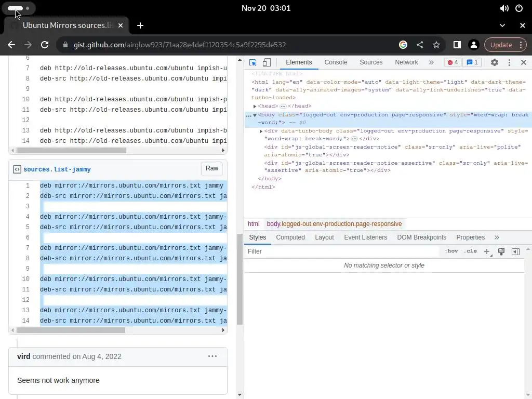
Task: Open the 4 errors indicator
Action: (x=453, y=62)
